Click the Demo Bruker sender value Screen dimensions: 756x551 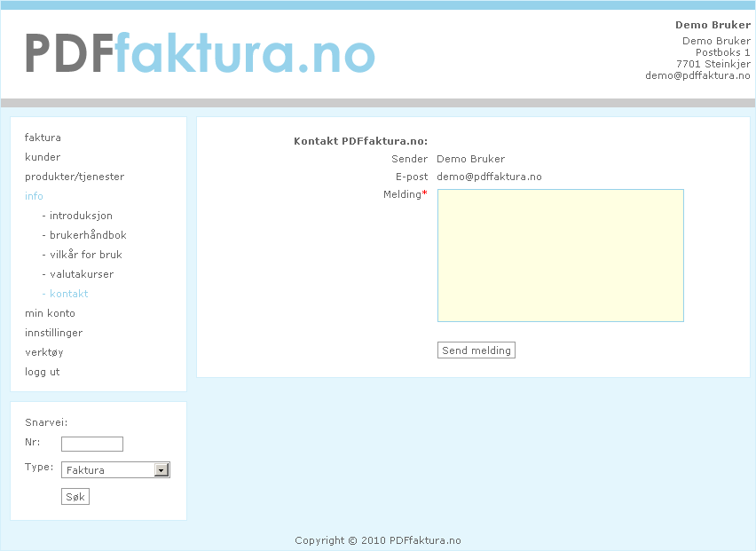(x=470, y=159)
